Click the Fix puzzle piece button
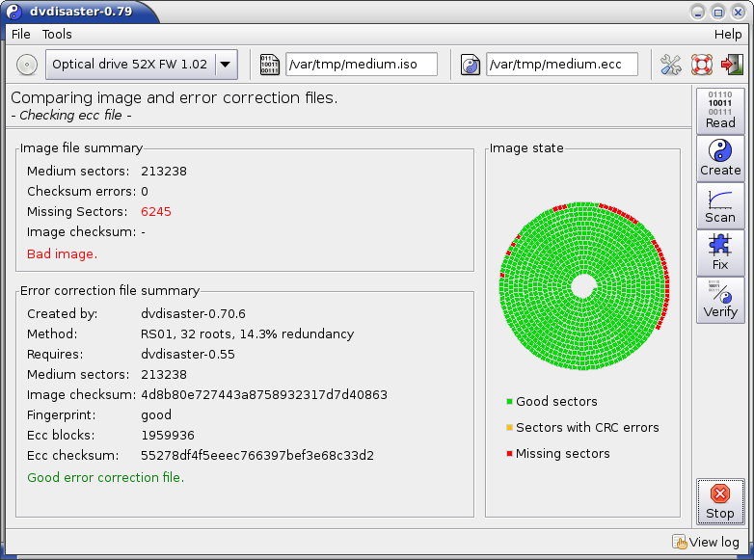The width and height of the screenshot is (754, 560). (720, 252)
